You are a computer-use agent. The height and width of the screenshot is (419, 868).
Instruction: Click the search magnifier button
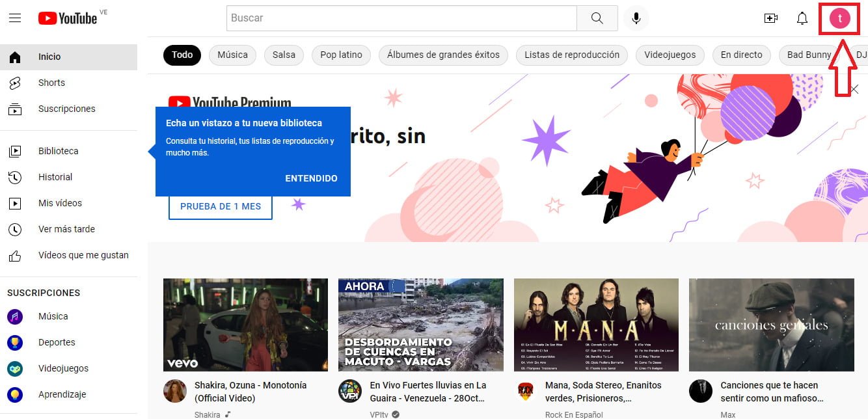coord(597,18)
